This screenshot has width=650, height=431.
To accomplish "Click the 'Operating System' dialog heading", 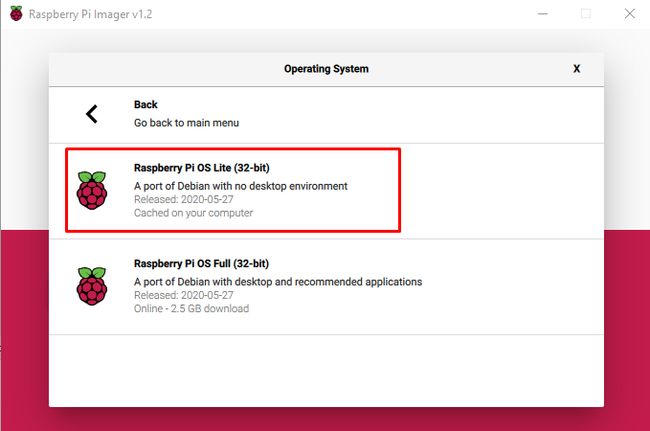I will pyautogui.click(x=326, y=69).
